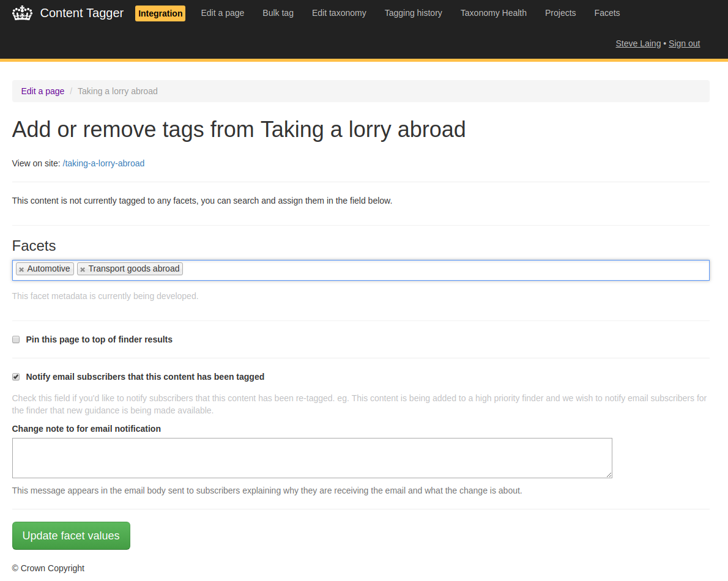
Task: Click the change note textarea
Action: click(x=312, y=458)
